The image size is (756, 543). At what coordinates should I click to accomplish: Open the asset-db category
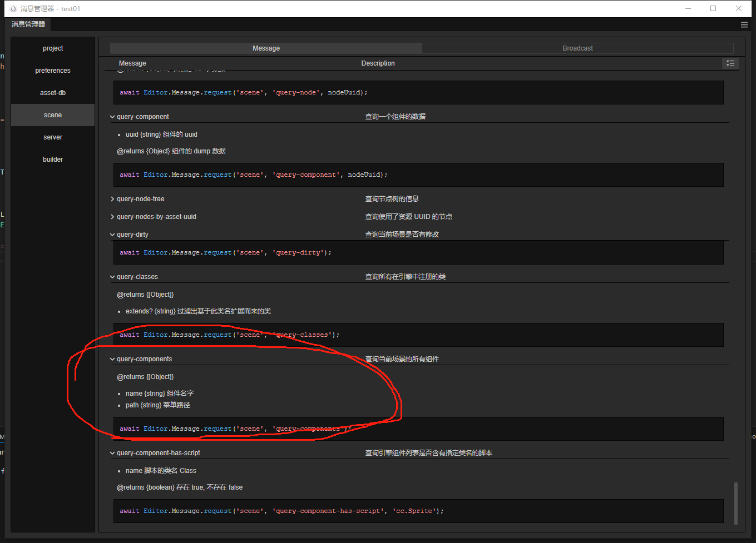coord(53,93)
